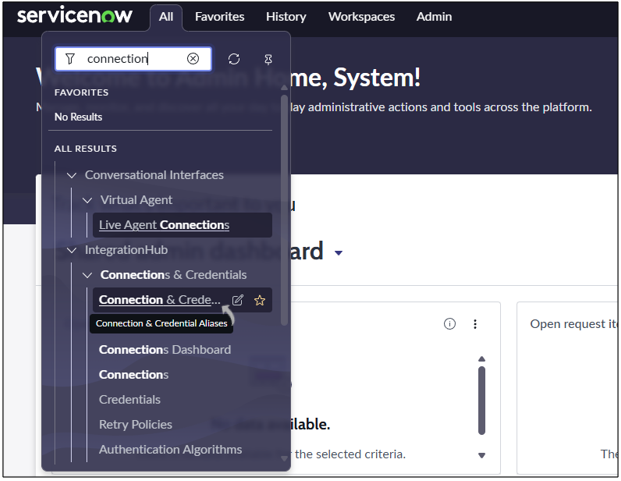The height and width of the screenshot is (481, 621).
Task: Edit the Connection & Credential Aliases module
Action: click(238, 300)
